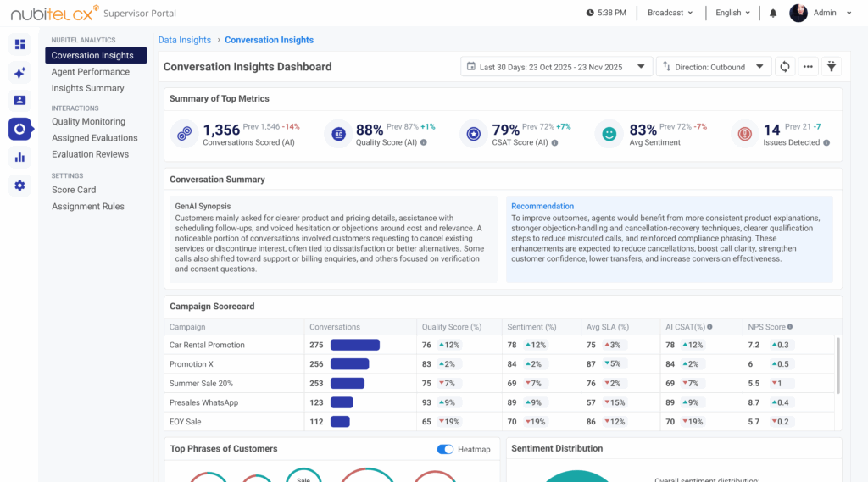The width and height of the screenshot is (868, 482).
Task: Open the dashboard grid icon in left rail
Action: pos(20,44)
